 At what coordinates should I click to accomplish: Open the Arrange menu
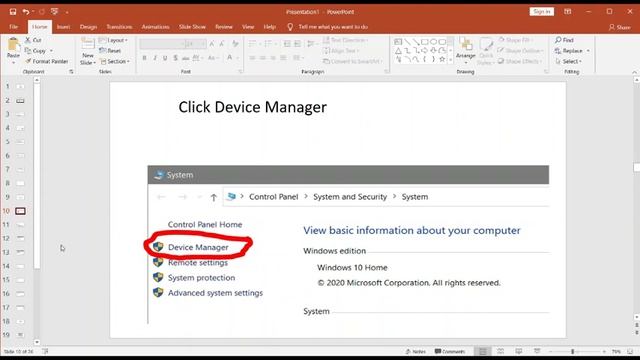point(466,51)
